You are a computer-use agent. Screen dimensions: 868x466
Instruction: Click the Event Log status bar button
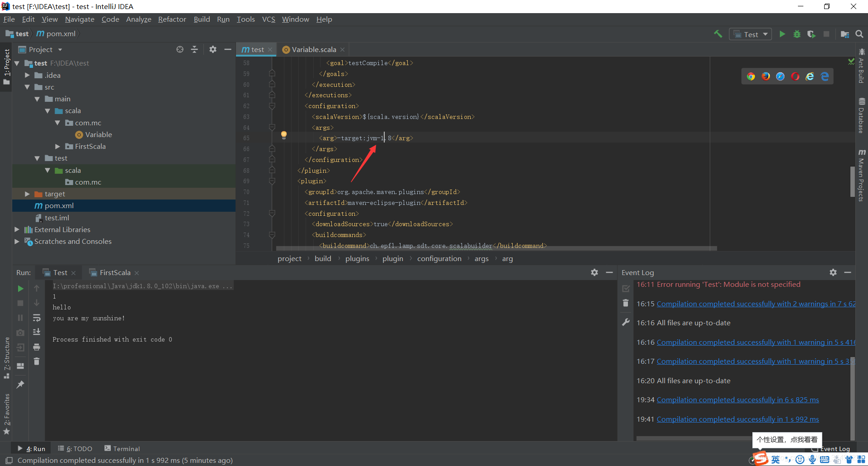pos(831,449)
